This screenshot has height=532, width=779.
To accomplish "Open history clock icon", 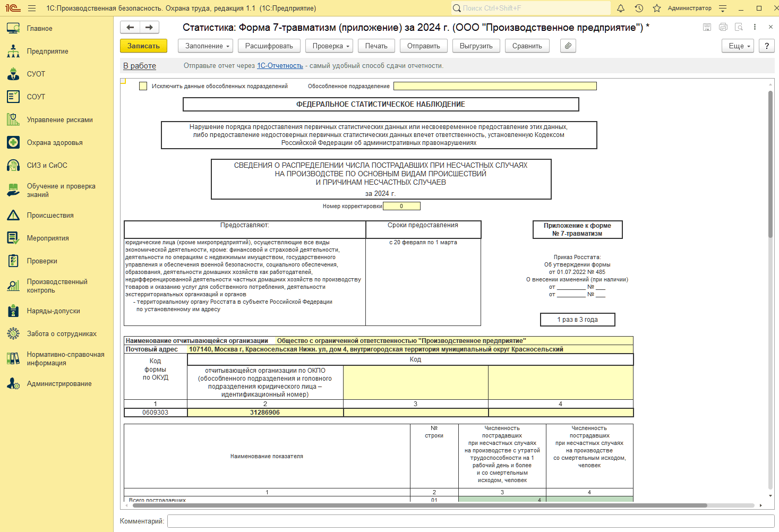I will pos(639,8).
